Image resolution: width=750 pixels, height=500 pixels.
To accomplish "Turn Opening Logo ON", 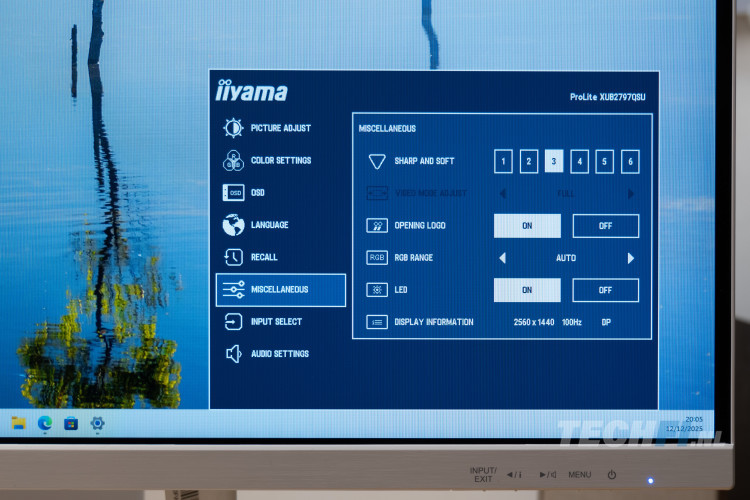I will 527,226.
